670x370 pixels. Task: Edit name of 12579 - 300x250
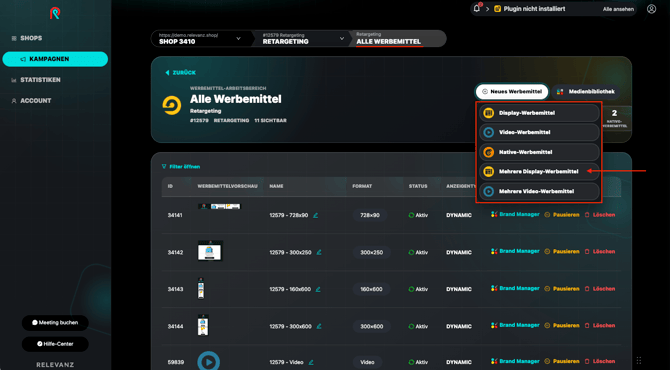tap(319, 253)
